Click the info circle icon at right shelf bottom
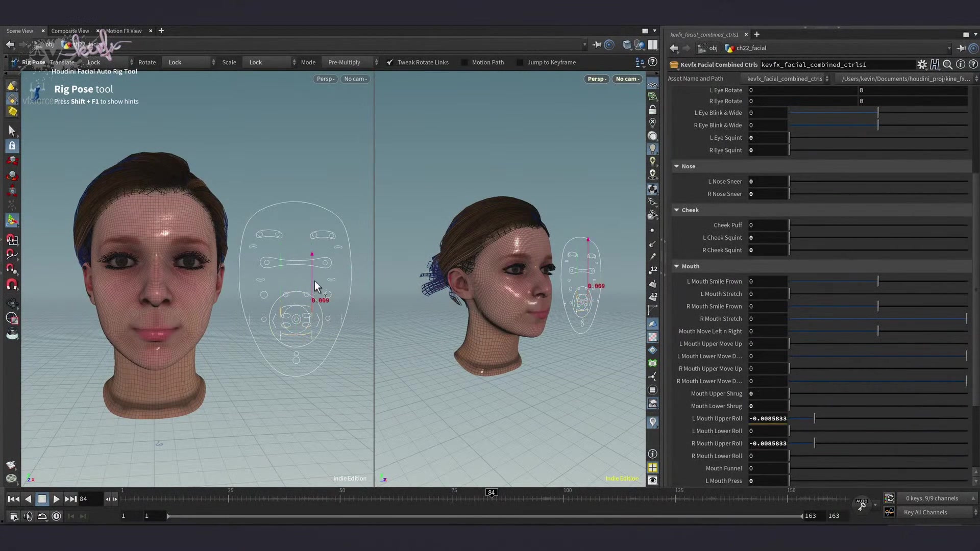The image size is (980, 551). pyautogui.click(x=652, y=454)
